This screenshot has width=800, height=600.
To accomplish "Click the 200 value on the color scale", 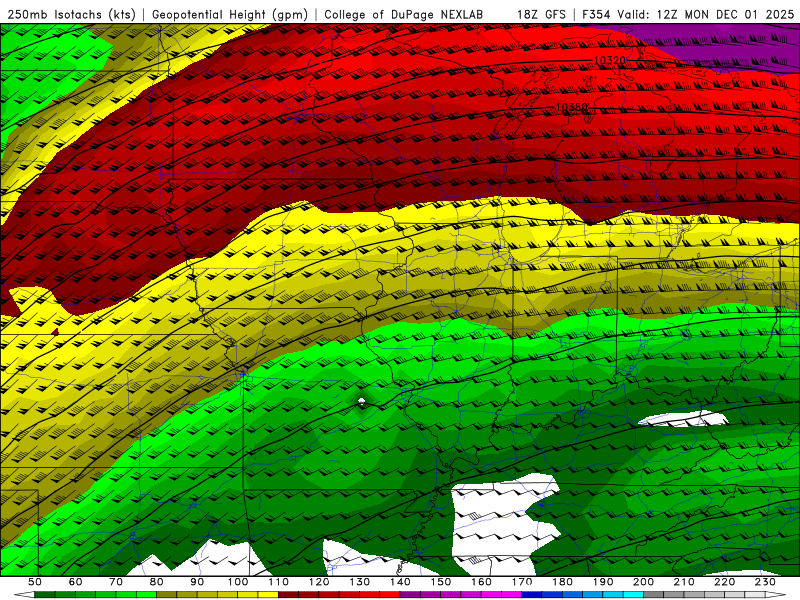I will point(644,582).
